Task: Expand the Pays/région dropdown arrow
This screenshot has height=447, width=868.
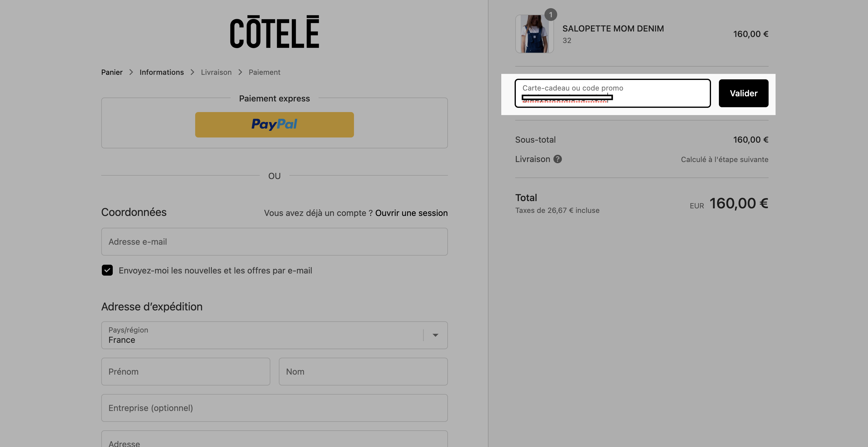Action: click(x=435, y=335)
